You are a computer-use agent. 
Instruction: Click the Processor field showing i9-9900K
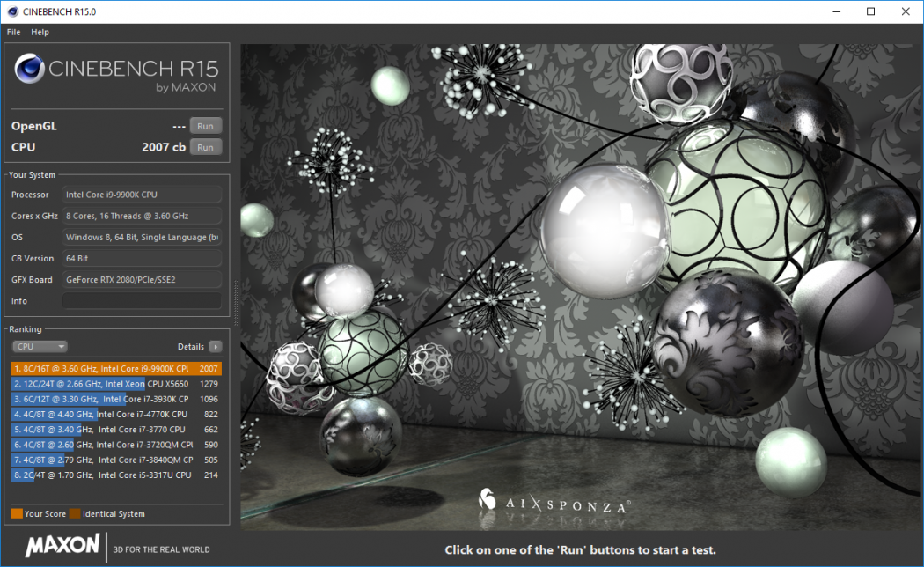click(141, 194)
